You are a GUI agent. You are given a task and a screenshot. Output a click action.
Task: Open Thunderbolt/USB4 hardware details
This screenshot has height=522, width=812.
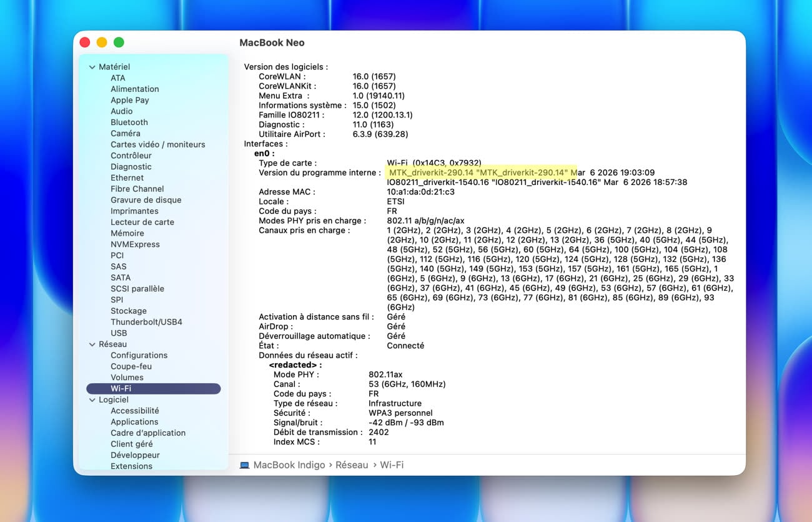(146, 322)
